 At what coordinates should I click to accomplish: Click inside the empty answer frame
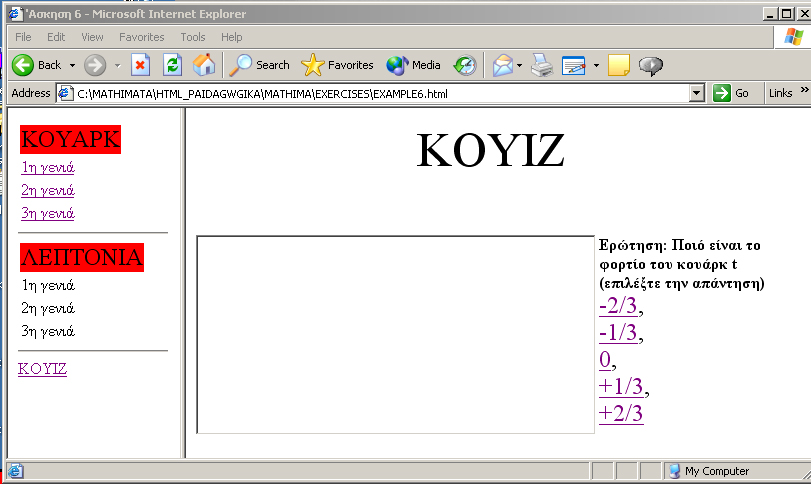click(396, 335)
